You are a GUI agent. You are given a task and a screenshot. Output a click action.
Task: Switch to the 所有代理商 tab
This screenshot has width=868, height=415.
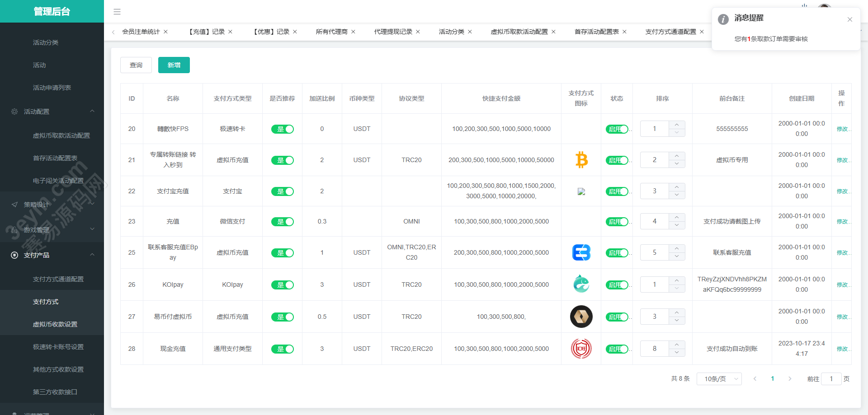[331, 32]
